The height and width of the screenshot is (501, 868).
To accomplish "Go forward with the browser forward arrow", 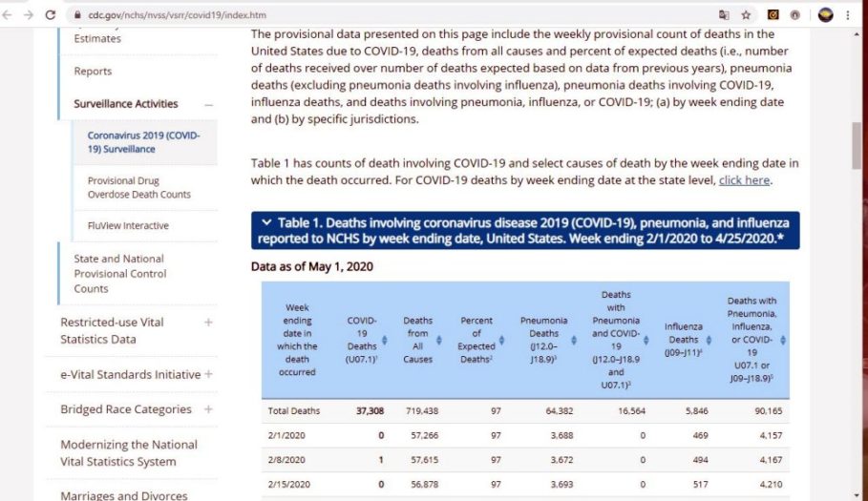I will tap(29, 15).
